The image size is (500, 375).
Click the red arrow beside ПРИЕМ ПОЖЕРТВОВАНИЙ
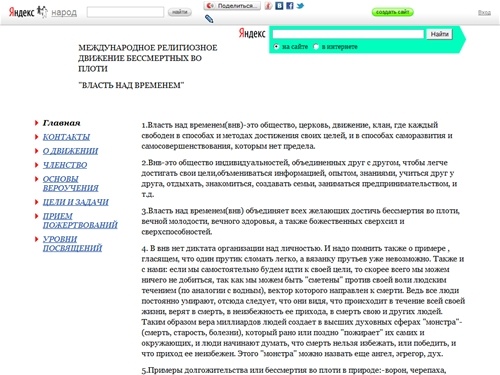click(x=36, y=216)
